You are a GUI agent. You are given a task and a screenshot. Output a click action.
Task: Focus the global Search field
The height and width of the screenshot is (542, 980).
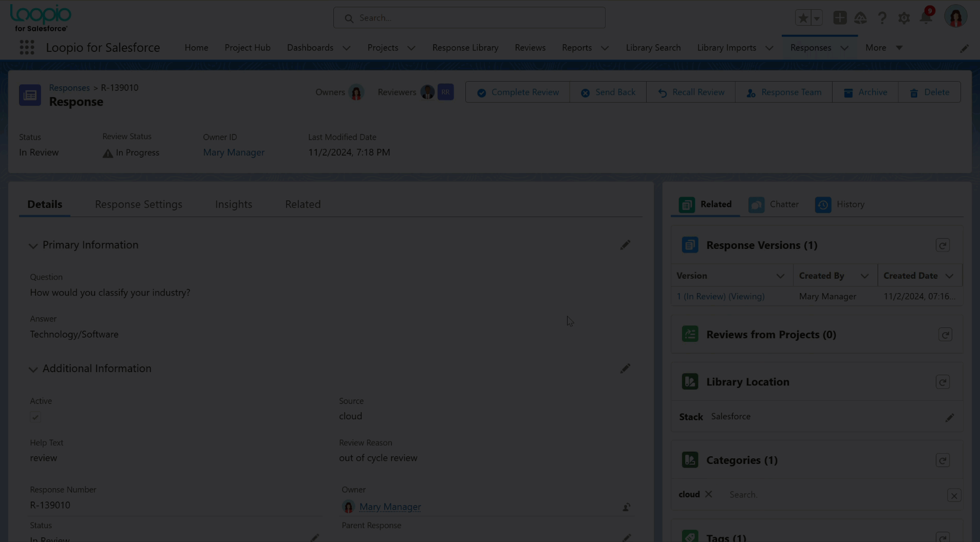pyautogui.click(x=469, y=18)
